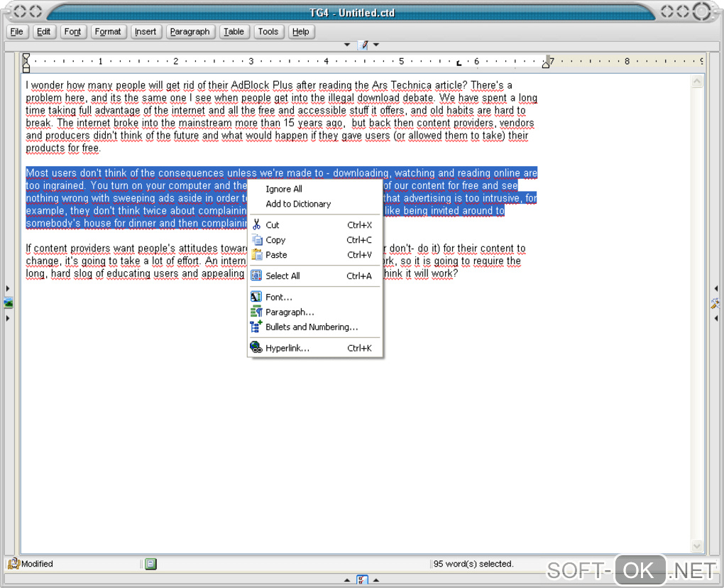Click the pencil icon in top panel bar
This screenshot has width=724, height=588.
(363, 45)
